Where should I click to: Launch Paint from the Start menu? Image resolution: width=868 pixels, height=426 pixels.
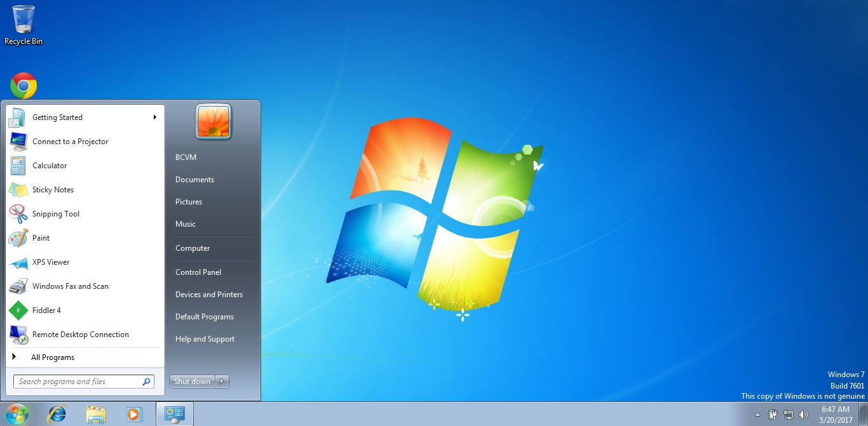pos(41,238)
